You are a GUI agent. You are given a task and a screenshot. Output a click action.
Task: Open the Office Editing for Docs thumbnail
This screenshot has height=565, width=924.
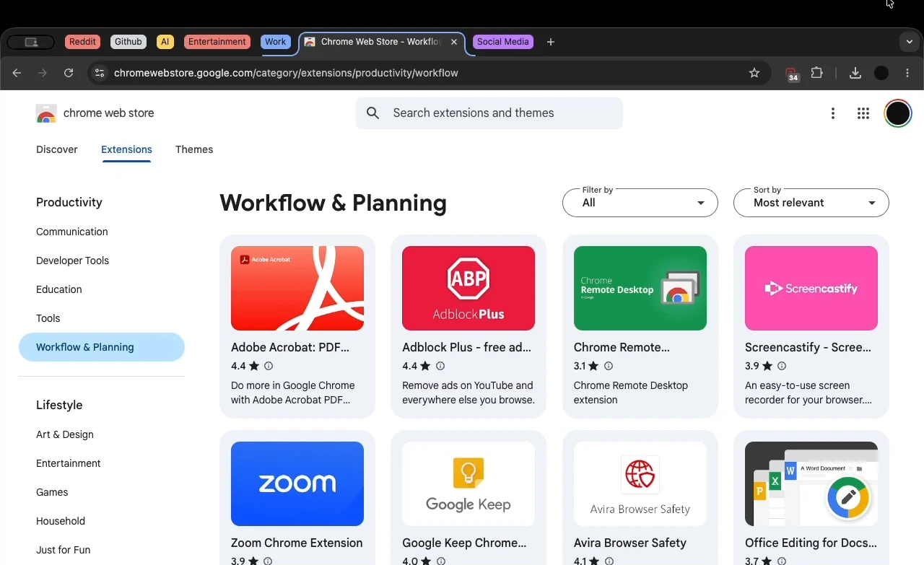click(x=811, y=483)
